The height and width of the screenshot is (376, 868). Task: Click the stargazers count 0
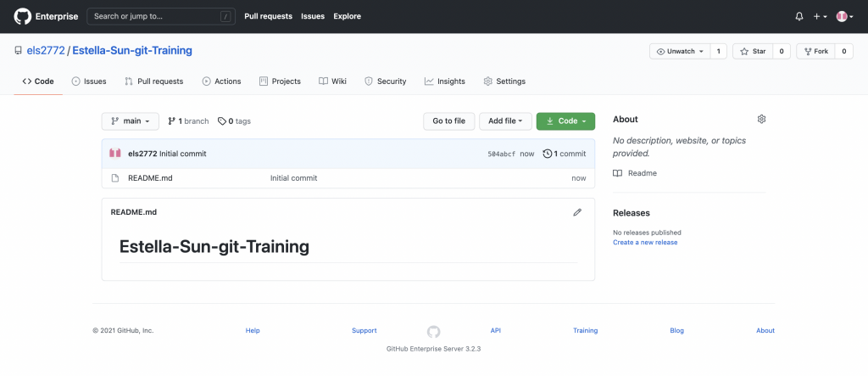(x=782, y=51)
